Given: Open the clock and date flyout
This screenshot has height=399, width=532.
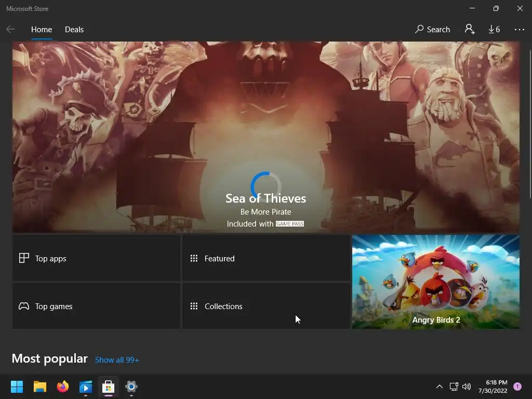Looking at the screenshot, I should click(493, 387).
